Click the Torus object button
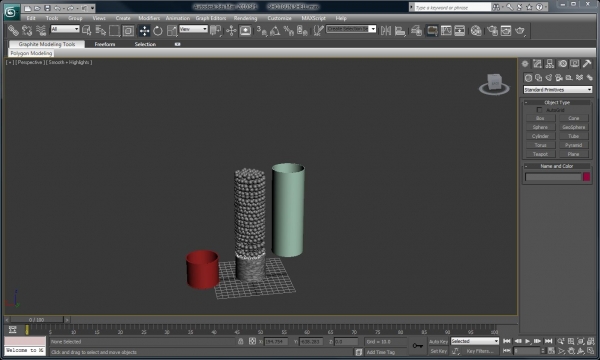The width and height of the screenshot is (600, 360). [x=540, y=145]
